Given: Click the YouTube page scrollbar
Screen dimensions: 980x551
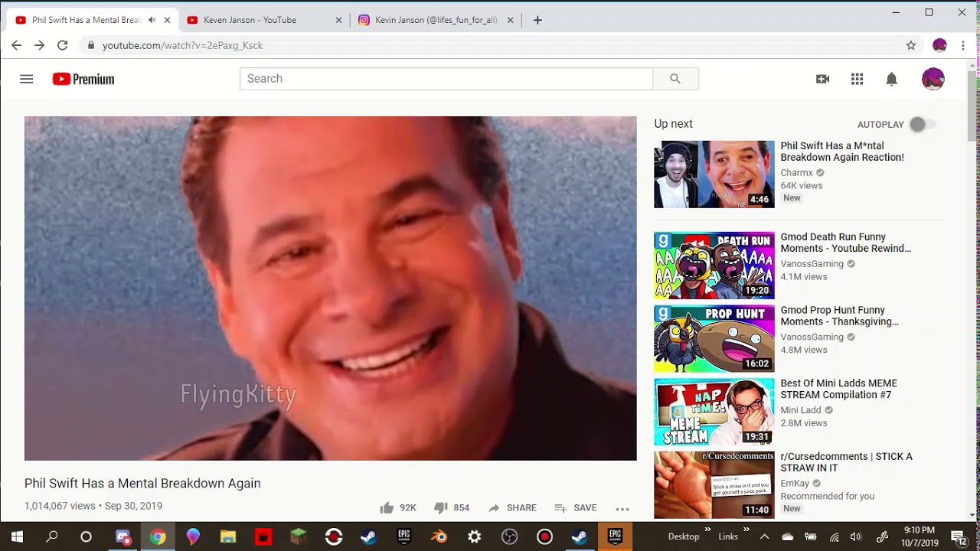Looking at the screenshot, I should tap(972, 106).
